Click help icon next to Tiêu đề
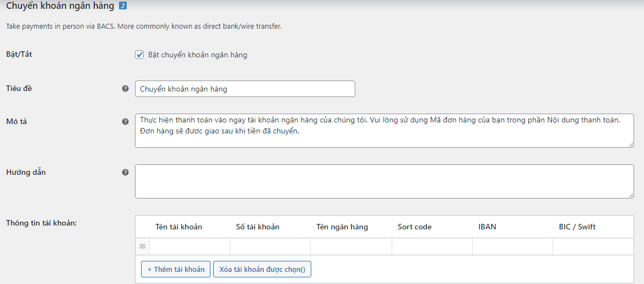The image size is (644, 284). [125, 89]
